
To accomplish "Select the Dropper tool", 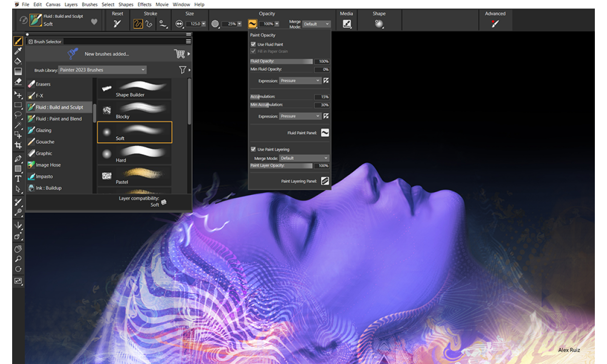I will tap(18, 51).
